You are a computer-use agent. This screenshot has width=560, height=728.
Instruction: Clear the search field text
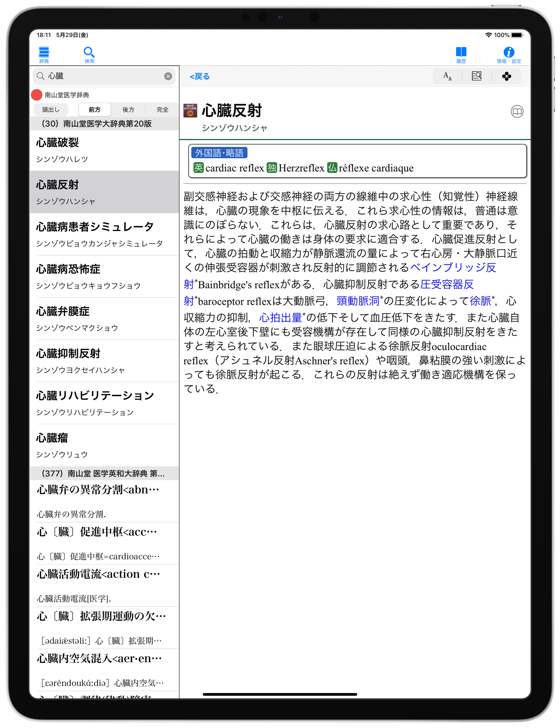pyautogui.click(x=168, y=76)
